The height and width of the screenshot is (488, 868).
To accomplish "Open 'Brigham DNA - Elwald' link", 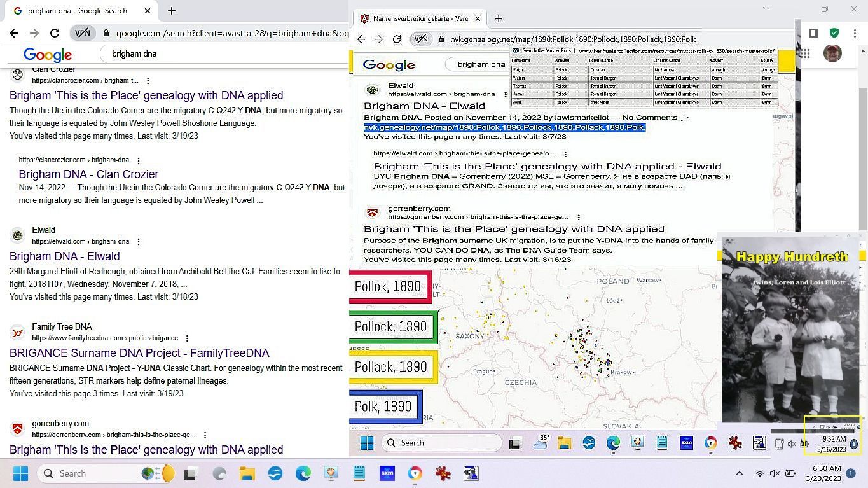I will 64,256.
